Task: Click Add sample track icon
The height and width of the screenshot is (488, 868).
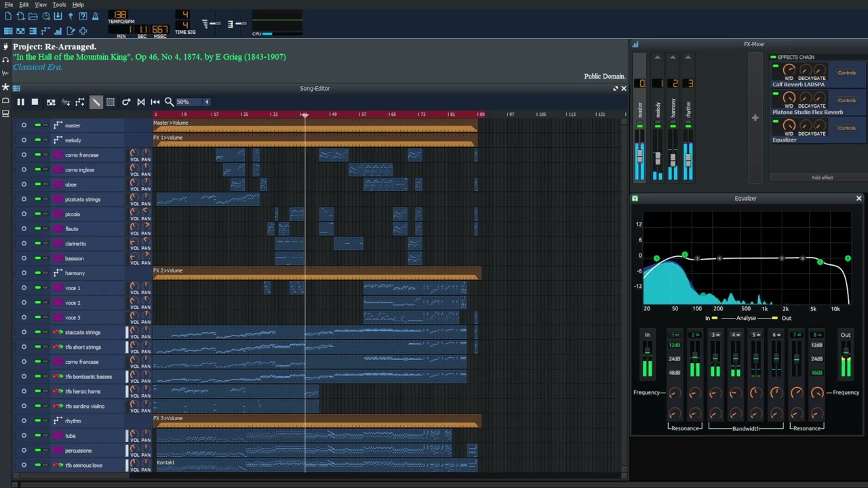Action: tap(66, 102)
